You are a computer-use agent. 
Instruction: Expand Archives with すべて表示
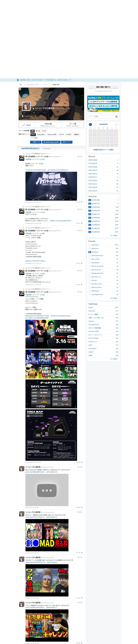[114, 235]
